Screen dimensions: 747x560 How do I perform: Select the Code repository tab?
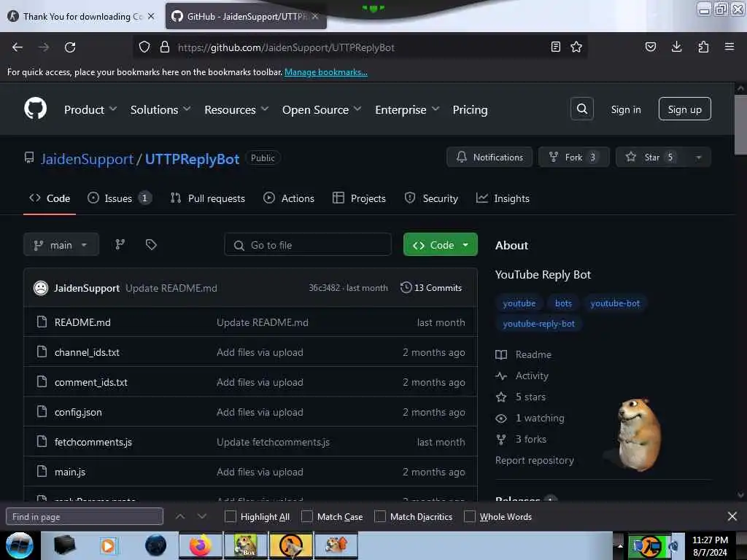[50, 198]
